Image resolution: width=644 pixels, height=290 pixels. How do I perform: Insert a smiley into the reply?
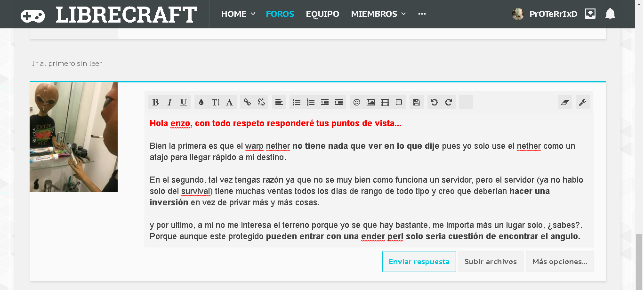tap(357, 102)
